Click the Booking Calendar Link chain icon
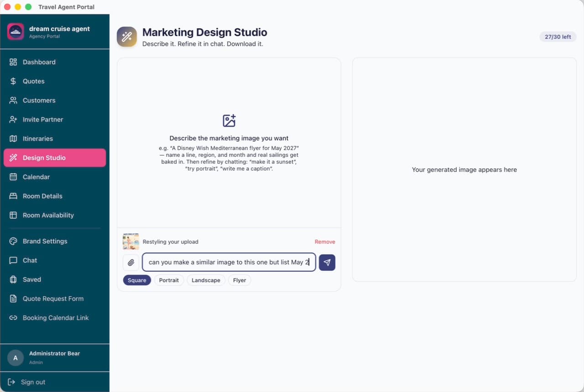 pyautogui.click(x=13, y=318)
